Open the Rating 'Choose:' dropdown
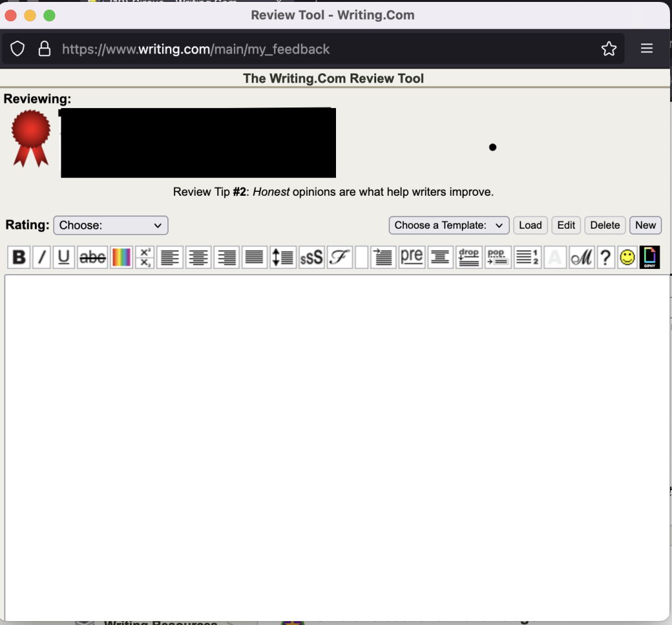This screenshot has height=625, width=672. click(111, 225)
